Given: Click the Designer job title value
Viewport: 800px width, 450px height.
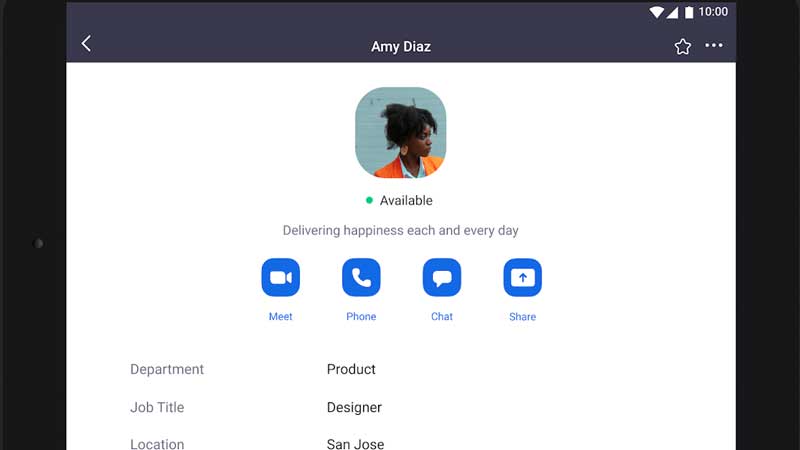Looking at the screenshot, I should (x=354, y=408).
